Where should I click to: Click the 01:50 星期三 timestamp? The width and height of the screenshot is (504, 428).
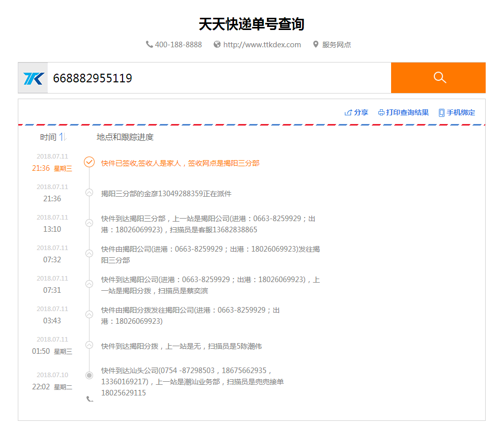click(x=52, y=351)
